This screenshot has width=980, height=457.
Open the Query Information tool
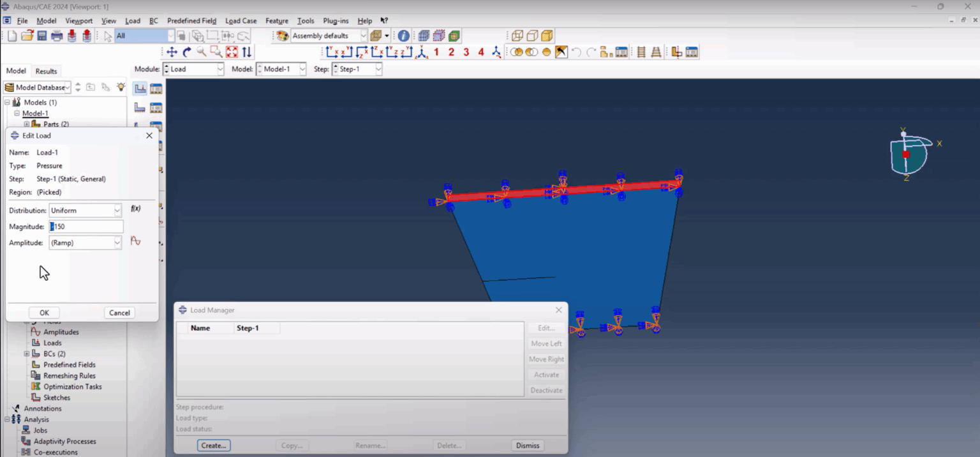tap(403, 35)
